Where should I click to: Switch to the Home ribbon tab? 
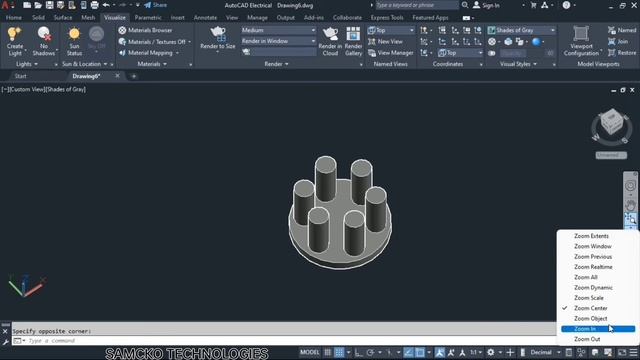pos(14,18)
